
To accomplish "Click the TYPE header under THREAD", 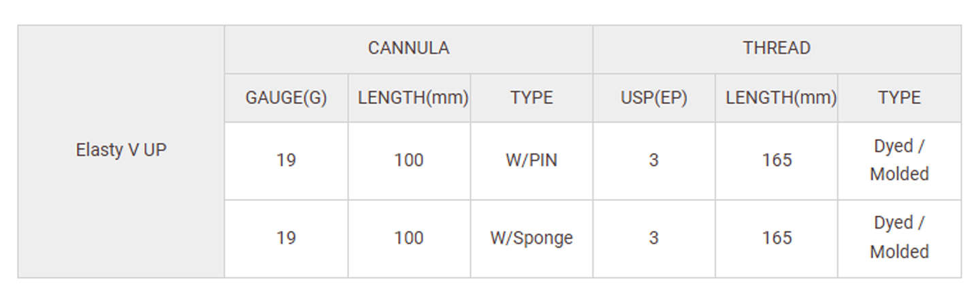I will [x=899, y=98].
